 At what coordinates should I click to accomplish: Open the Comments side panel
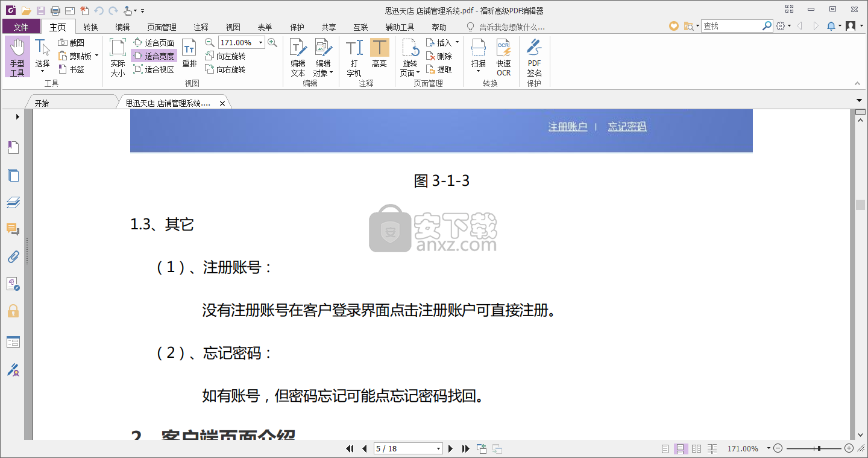[x=13, y=229]
